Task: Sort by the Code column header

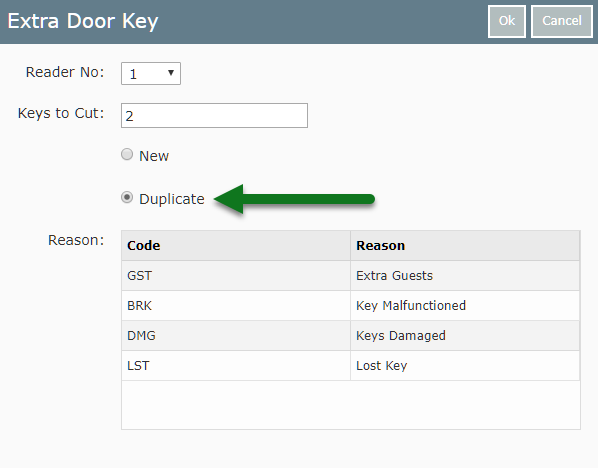Action: tap(236, 246)
